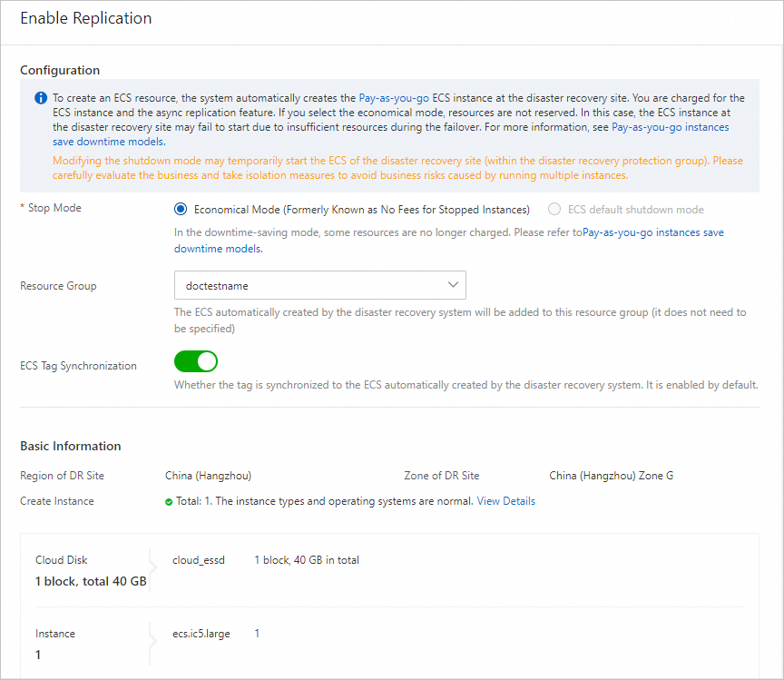Image resolution: width=784 pixels, height=680 pixels.
Task: Open the Resource Group doctestname dropdown
Action: 319,285
